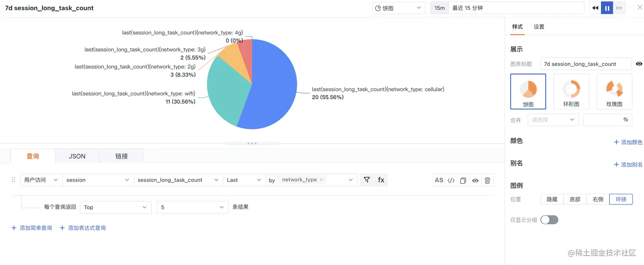
Task: Open the 合并 请选择 dropdown
Action: pyautogui.click(x=553, y=120)
